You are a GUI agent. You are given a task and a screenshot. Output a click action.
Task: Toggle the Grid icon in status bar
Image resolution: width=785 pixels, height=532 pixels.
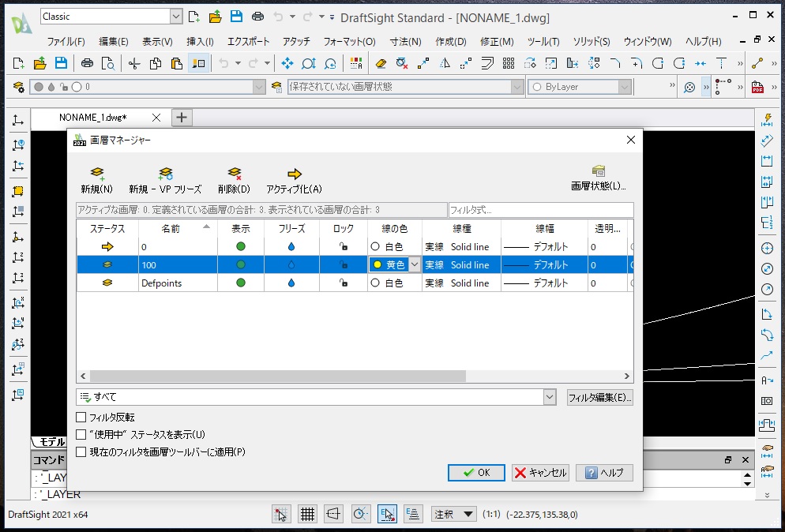307,514
